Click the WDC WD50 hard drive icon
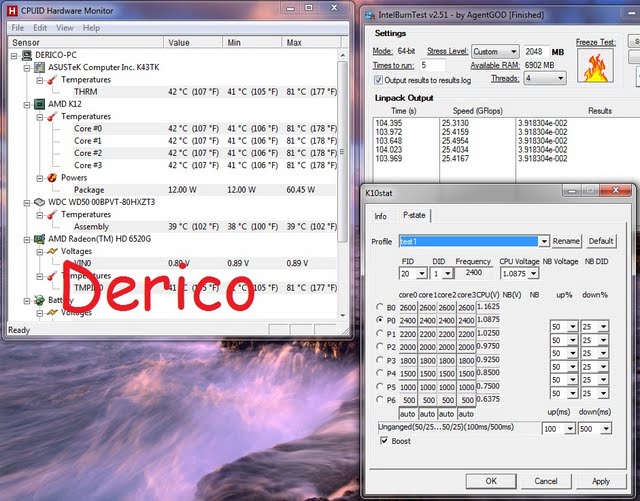The width and height of the screenshot is (640, 501). pos(39,202)
